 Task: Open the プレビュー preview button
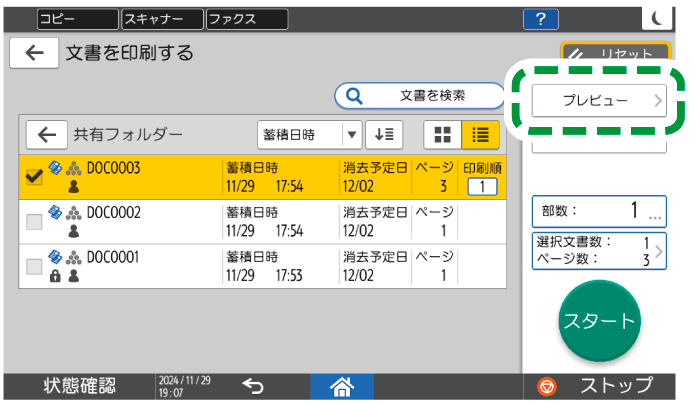point(599,101)
